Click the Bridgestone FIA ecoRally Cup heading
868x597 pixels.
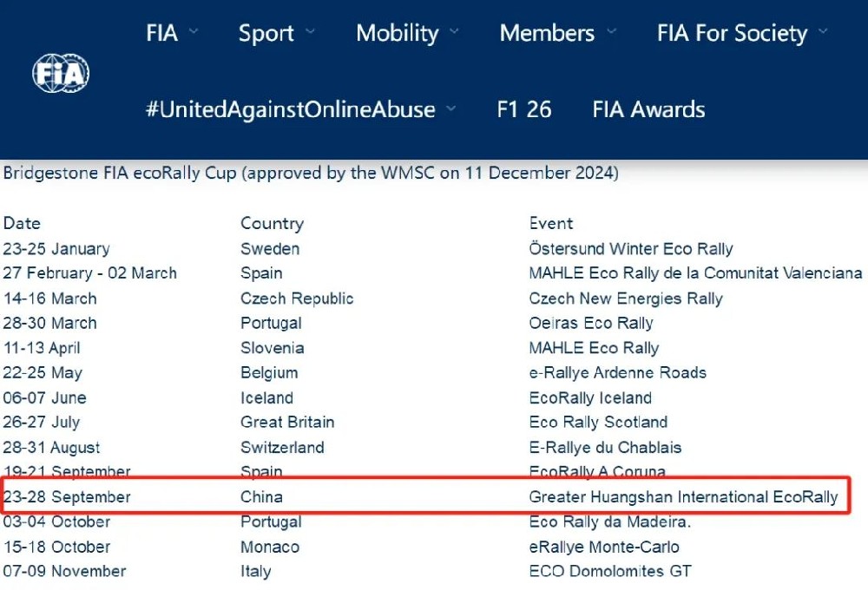311,173
